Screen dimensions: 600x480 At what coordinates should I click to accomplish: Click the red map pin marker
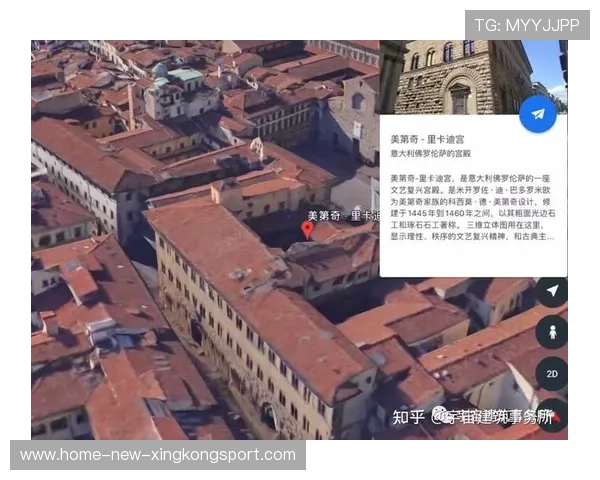pos(307,230)
